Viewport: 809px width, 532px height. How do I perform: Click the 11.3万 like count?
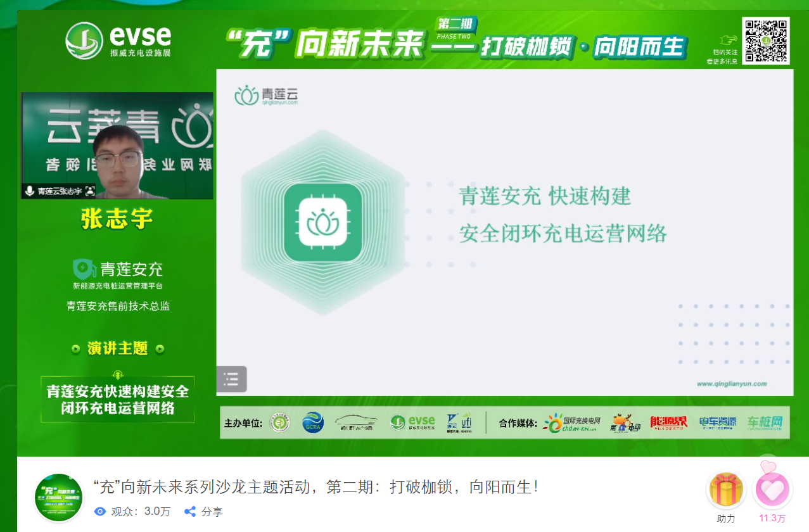coord(772,518)
